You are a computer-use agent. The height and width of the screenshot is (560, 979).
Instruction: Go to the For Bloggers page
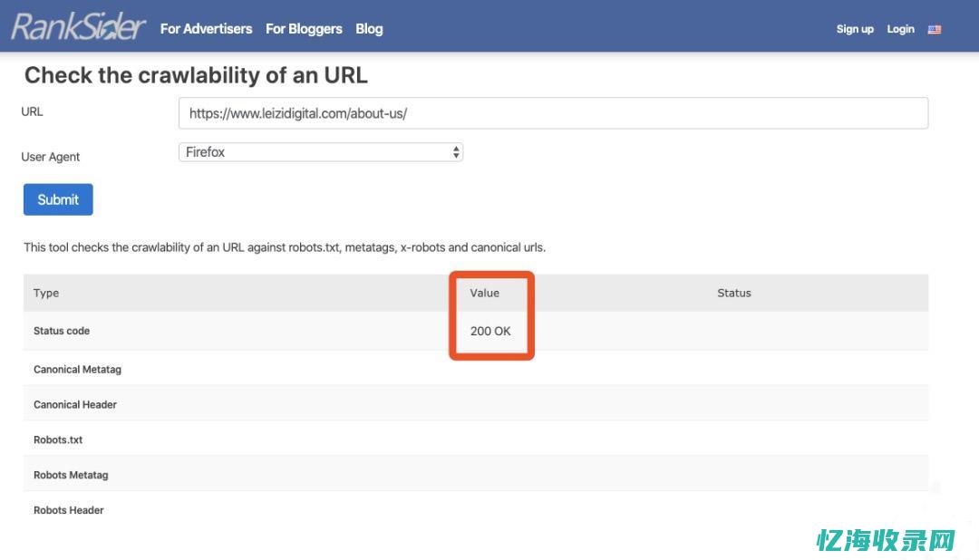coord(304,29)
